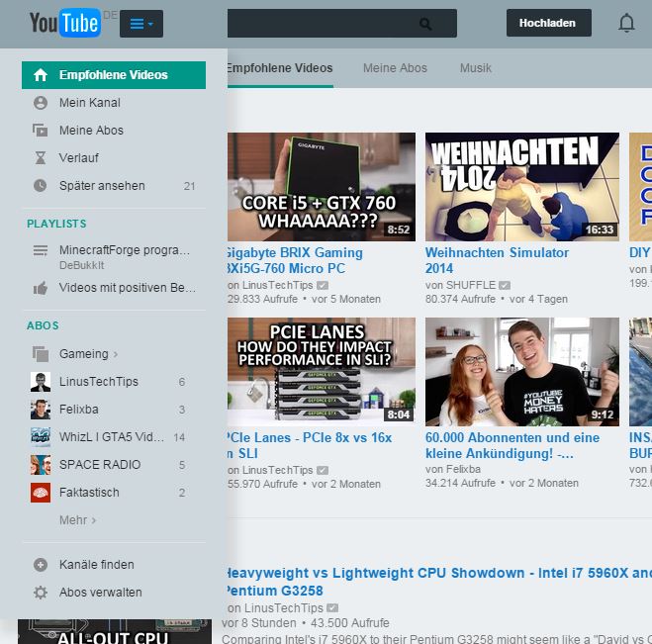Screen dimensions: 652x644
Task: Open ALL-OUT CPU video thumbnail
Action: (115, 631)
